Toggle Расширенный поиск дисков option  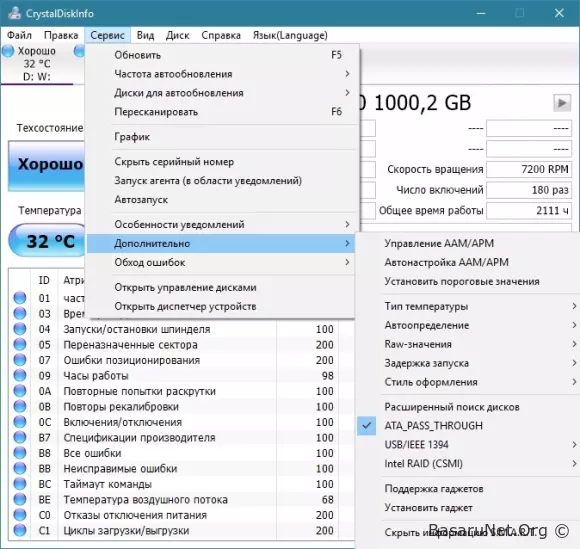tap(468, 407)
